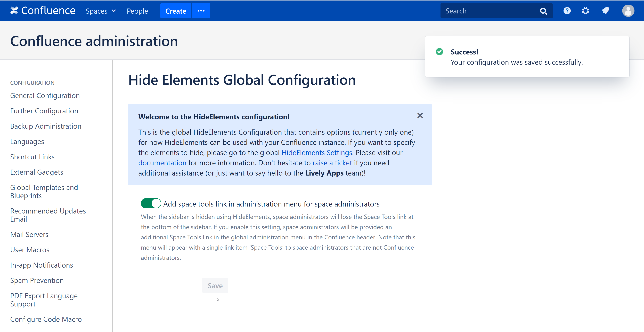Click the Save button
Image resolution: width=644 pixels, height=332 pixels.
(215, 286)
